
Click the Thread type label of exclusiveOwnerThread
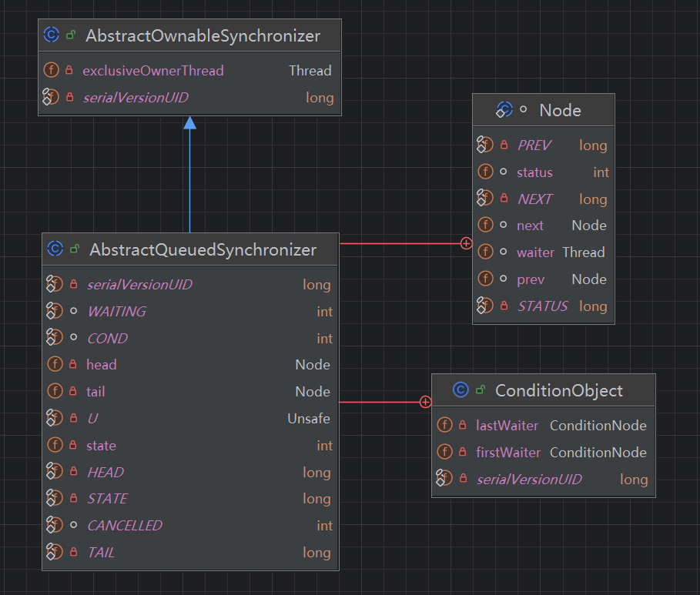point(310,71)
